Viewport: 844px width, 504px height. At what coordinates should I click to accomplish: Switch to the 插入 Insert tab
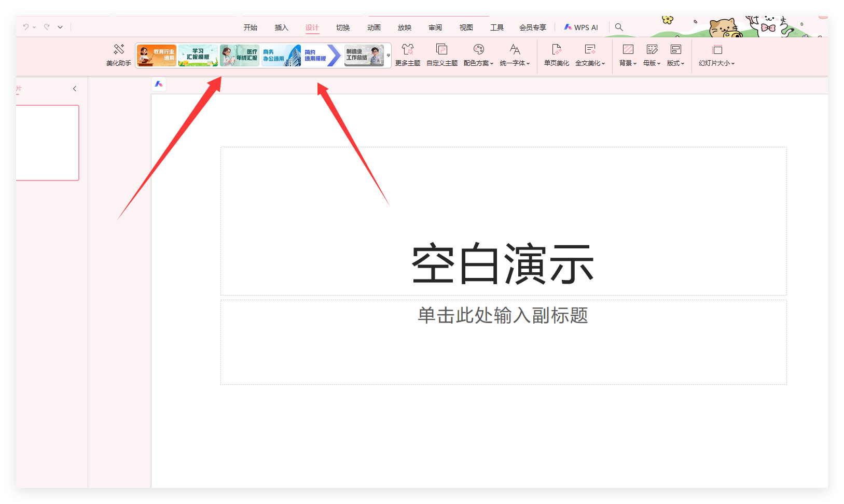click(x=281, y=27)
